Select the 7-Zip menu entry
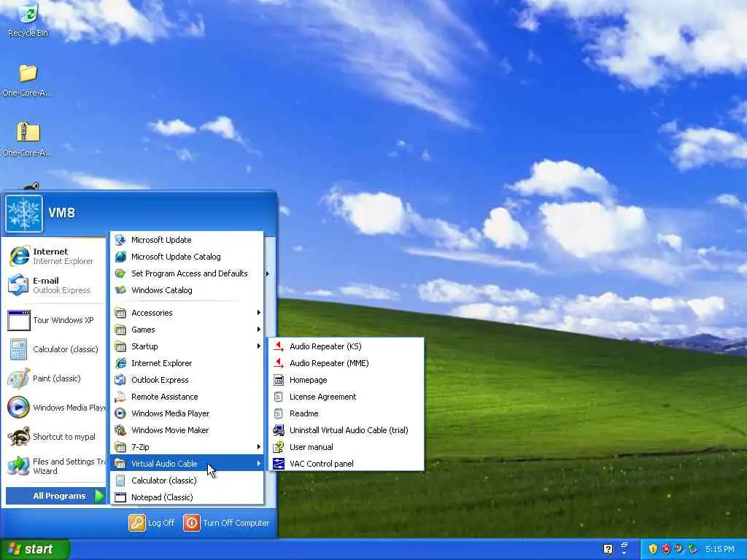The image size is (747, 560). tap(187, 447)
